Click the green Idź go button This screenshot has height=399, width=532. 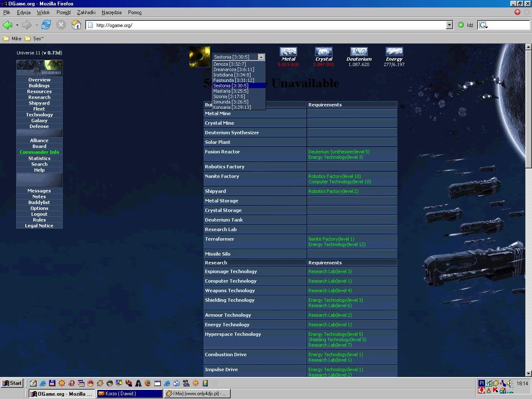465,25
